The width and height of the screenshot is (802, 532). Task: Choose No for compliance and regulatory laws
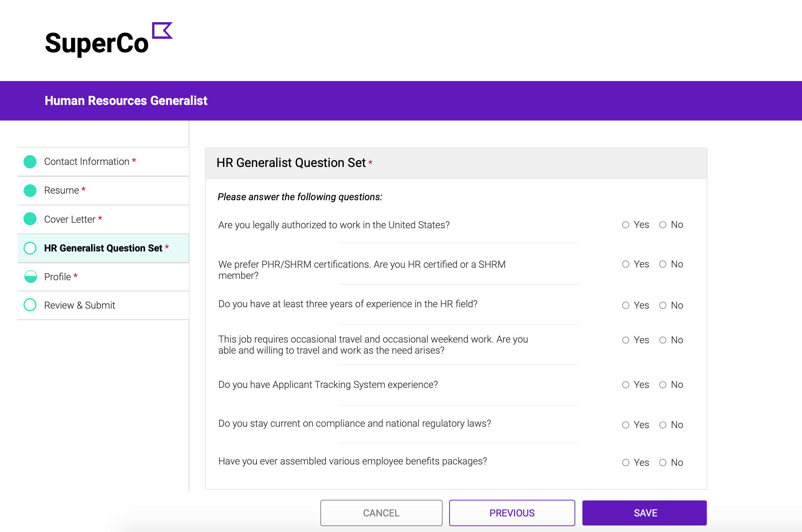pos(663,425)
